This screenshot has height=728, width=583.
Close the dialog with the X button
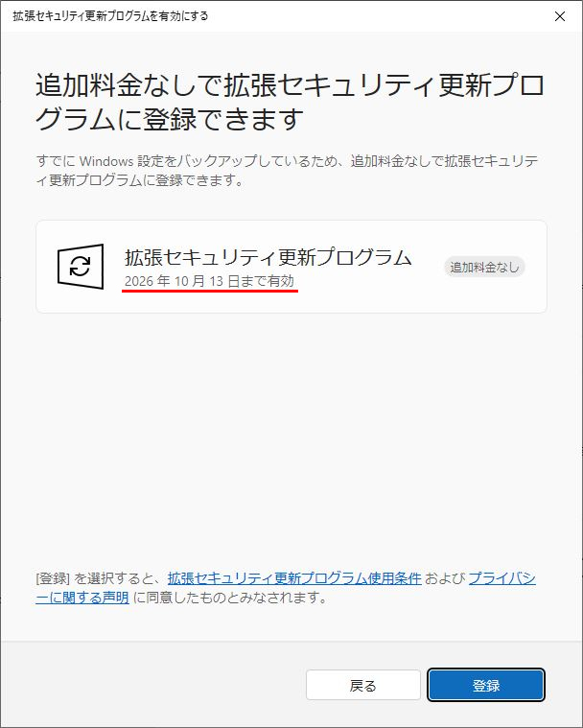point(560,16)
